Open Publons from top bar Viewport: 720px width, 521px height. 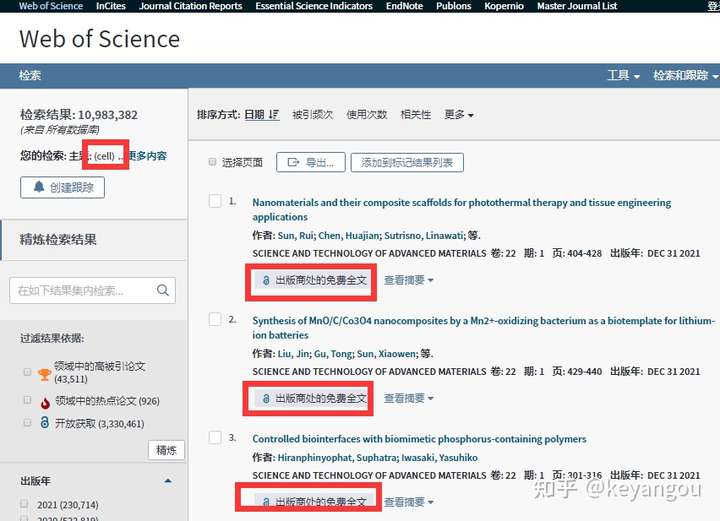tap(454, 6)
